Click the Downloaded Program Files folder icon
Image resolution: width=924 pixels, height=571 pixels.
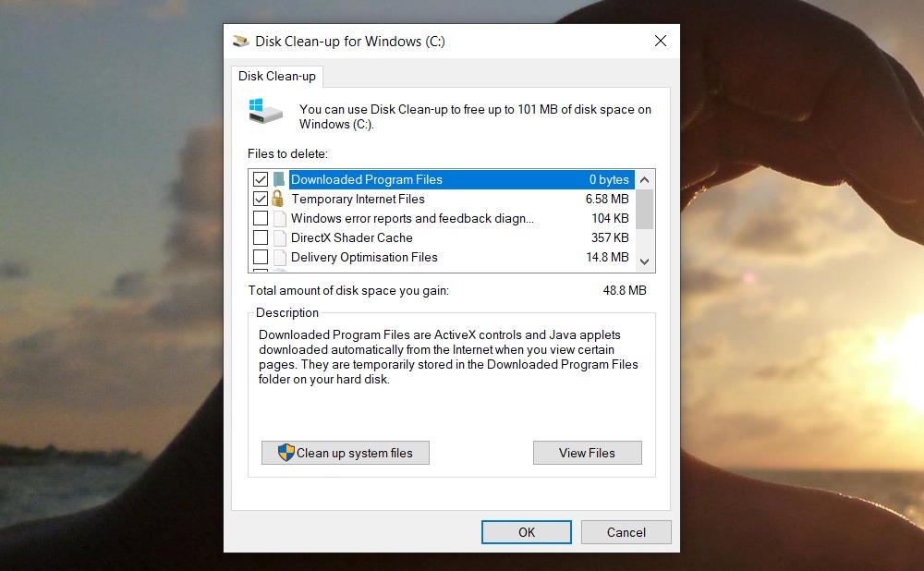coord(279,179)
